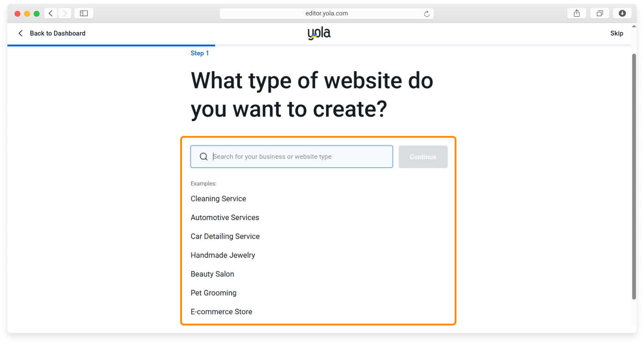Go back with Safari's back arrow
This screenshot has width=644, height=344.
pyautogui.click(x=51, y=13)
